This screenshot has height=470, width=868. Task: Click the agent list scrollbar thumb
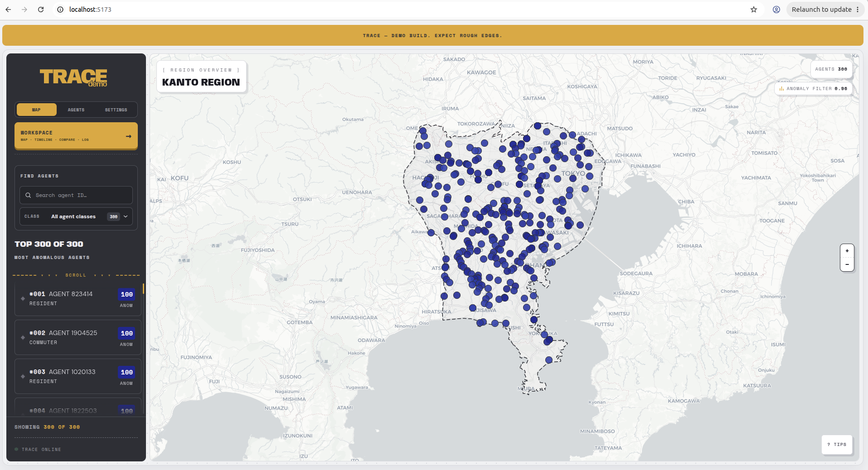click(143, 289)
